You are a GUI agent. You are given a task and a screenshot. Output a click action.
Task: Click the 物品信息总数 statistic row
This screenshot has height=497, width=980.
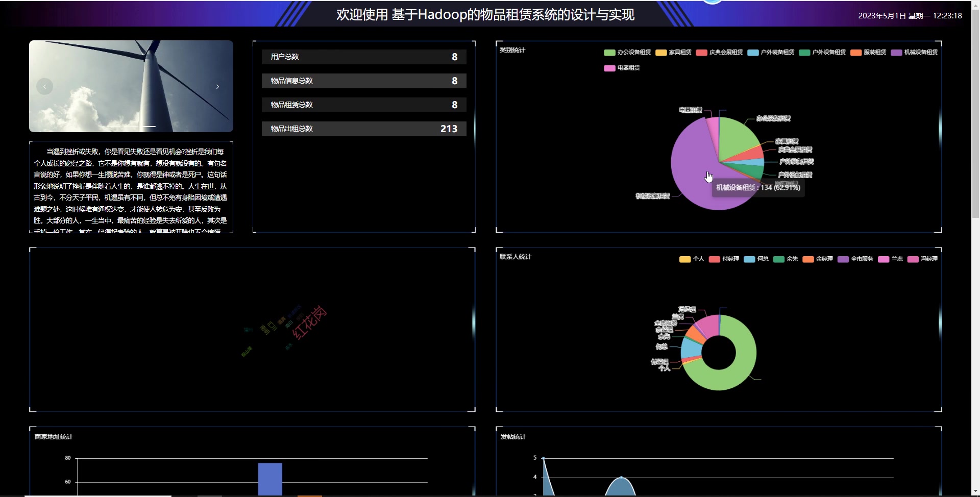click(x=364, y=81)
